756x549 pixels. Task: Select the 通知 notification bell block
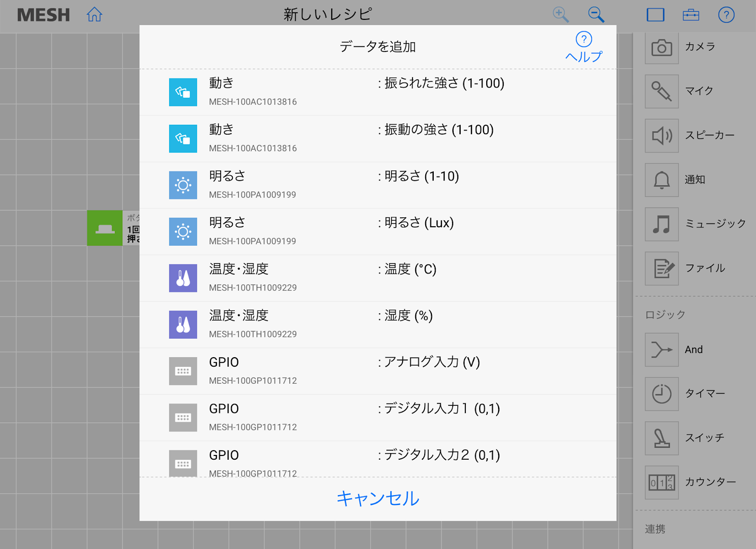pos(662,180)
